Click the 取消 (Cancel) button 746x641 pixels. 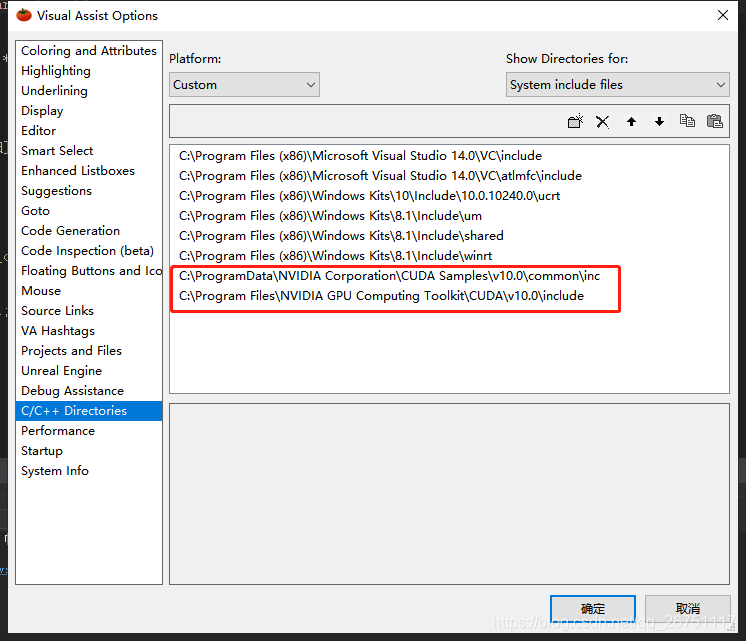pyautogui.click(x=687, y=608)
